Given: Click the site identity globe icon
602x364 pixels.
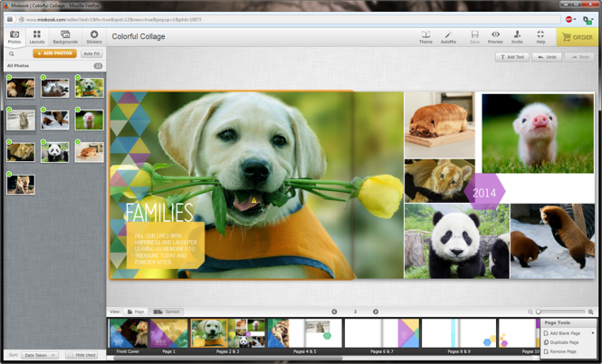Looking at the screenshot, I should point(22,20).
